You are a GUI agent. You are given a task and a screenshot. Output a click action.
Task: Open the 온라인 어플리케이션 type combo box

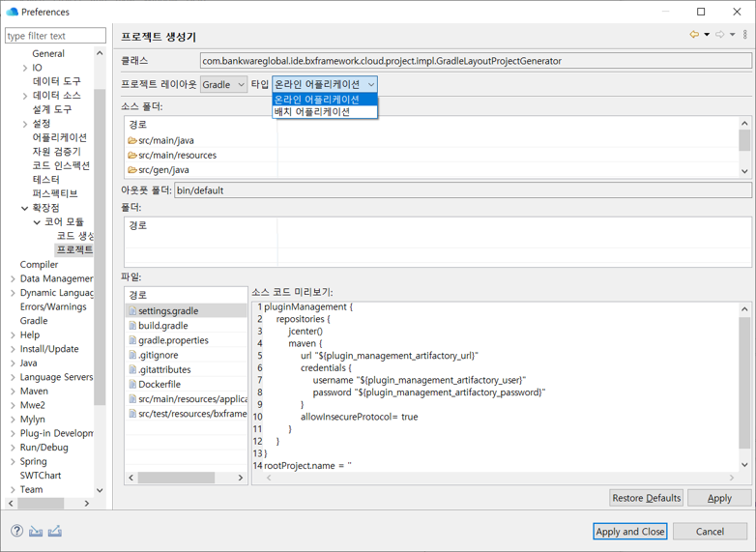point(325,84)
